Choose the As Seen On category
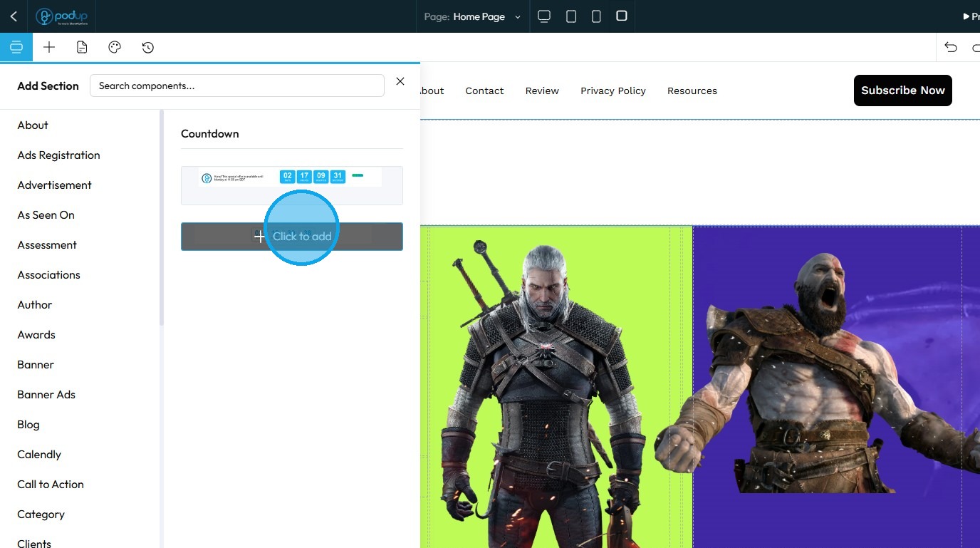The image size is (980, 548). pyautogui.click(x=46, y=214)
